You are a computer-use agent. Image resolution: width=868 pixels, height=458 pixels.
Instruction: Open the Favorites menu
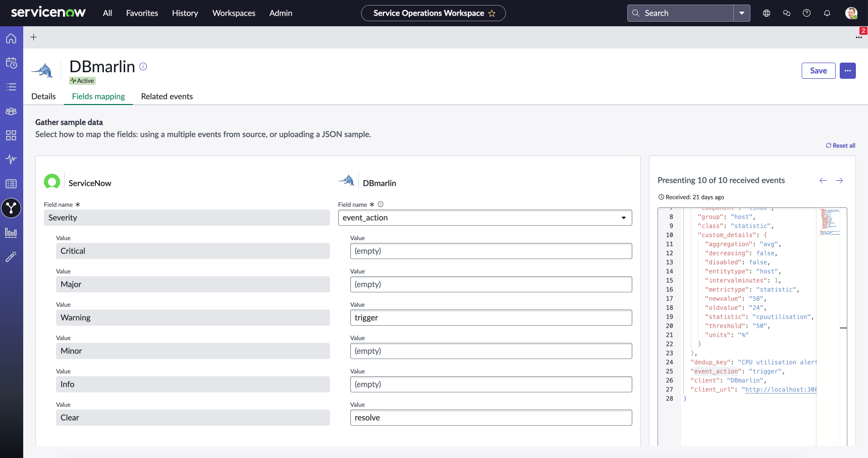(142, 13)
